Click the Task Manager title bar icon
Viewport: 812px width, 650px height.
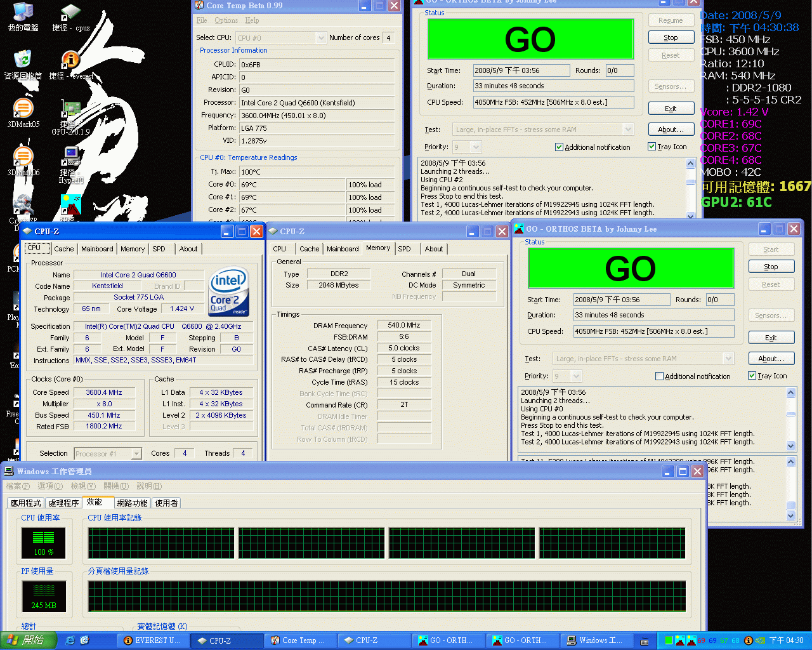coord(9,471)
